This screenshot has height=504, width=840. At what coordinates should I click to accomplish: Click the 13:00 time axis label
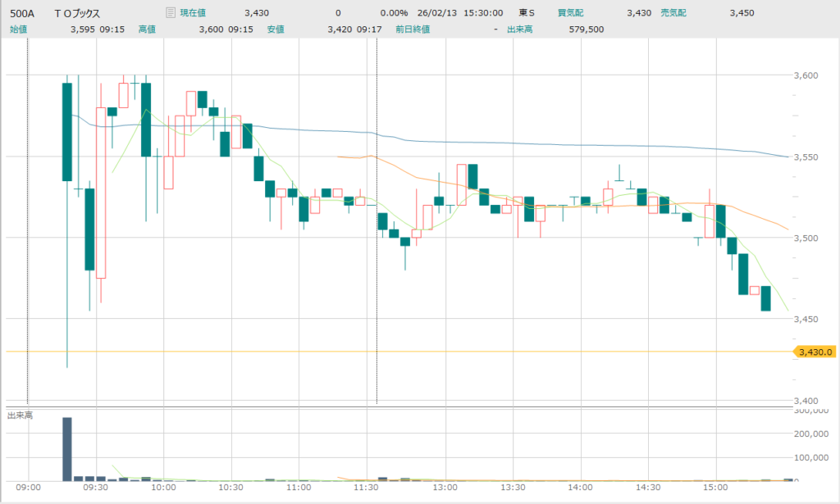point(445,488)
